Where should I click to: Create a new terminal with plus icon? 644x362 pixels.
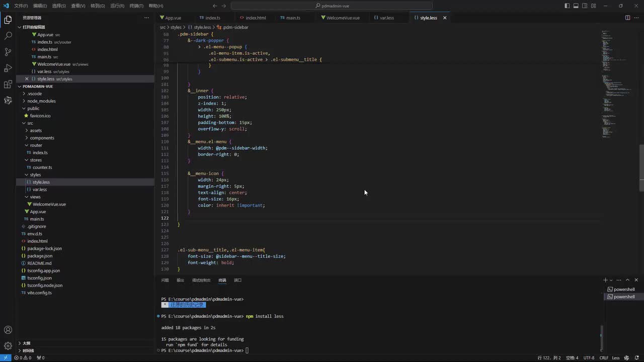coord(605,280)
